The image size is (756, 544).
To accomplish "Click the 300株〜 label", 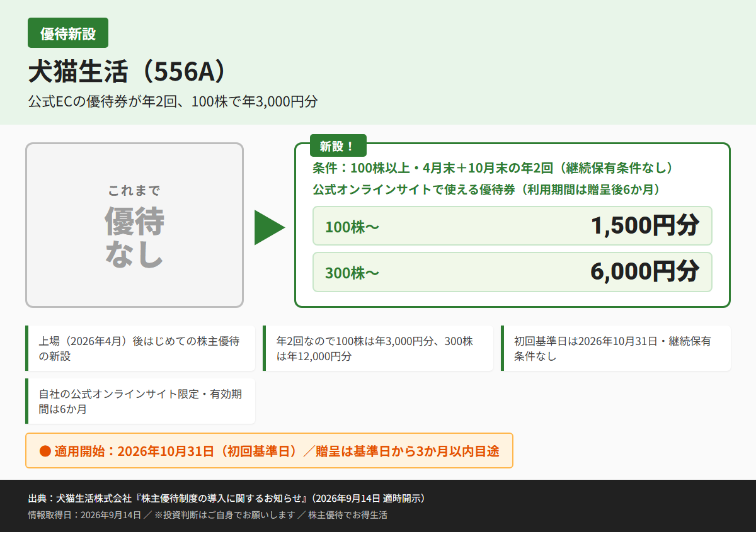I will [x=352, y=273].
